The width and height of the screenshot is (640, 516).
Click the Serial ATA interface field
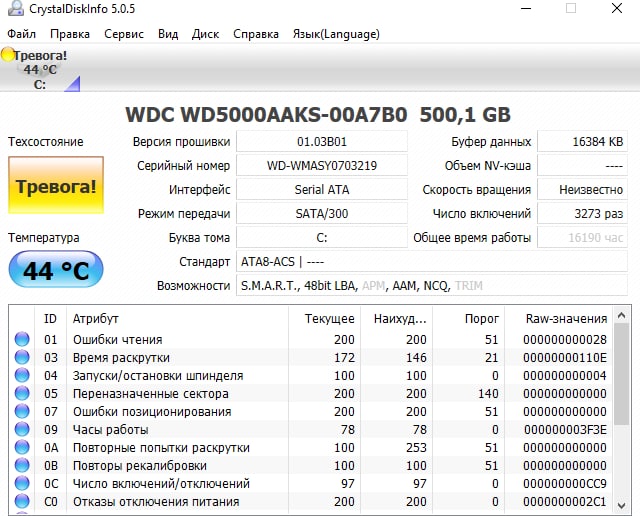[322, 189]
